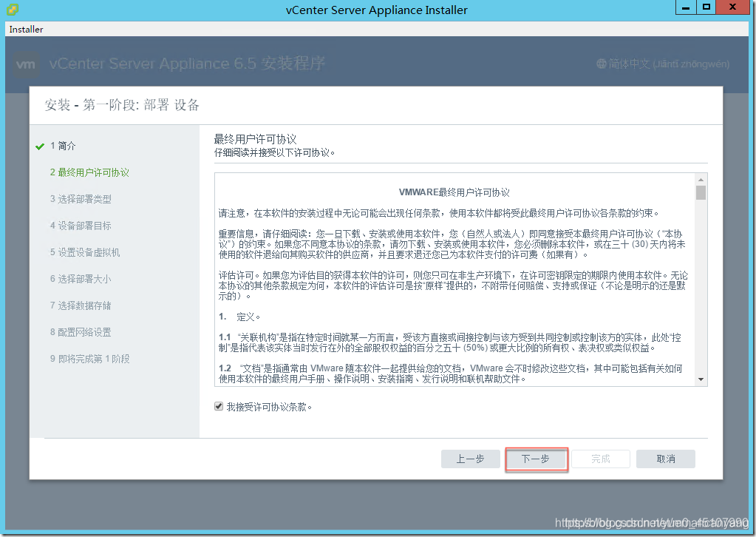Select step 9 即将完成第 1 阶段
This screenshot has height=537, width=756.
90,359
